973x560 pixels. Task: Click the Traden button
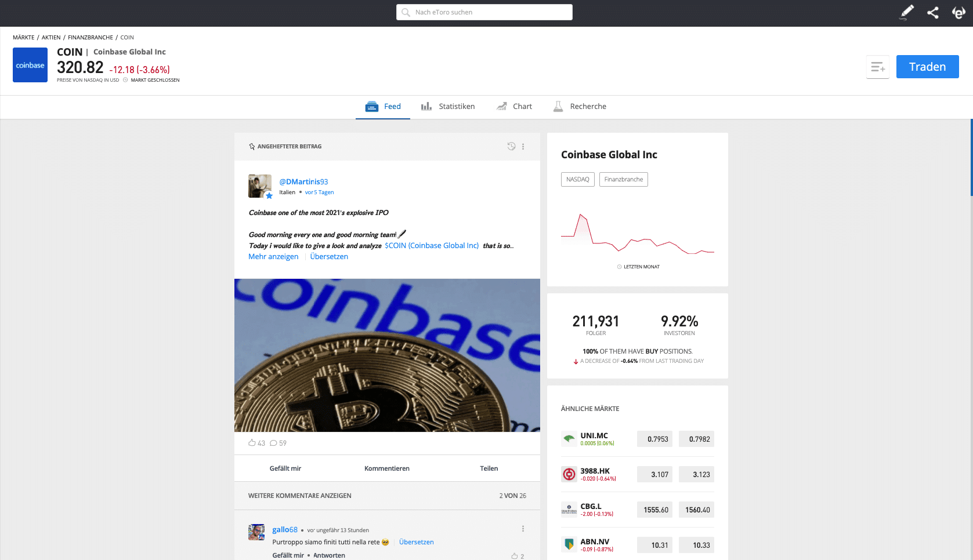click(927, 67)
